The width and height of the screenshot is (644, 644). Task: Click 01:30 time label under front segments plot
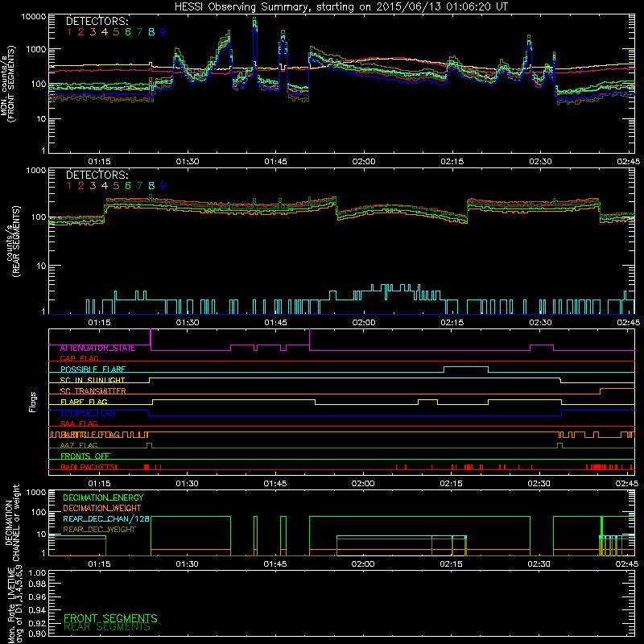[188, 162]
